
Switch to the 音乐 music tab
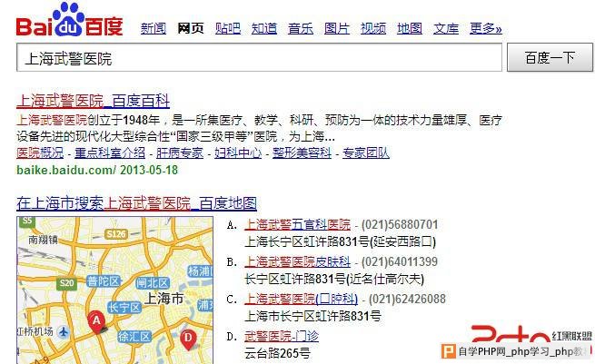point(301,28)
